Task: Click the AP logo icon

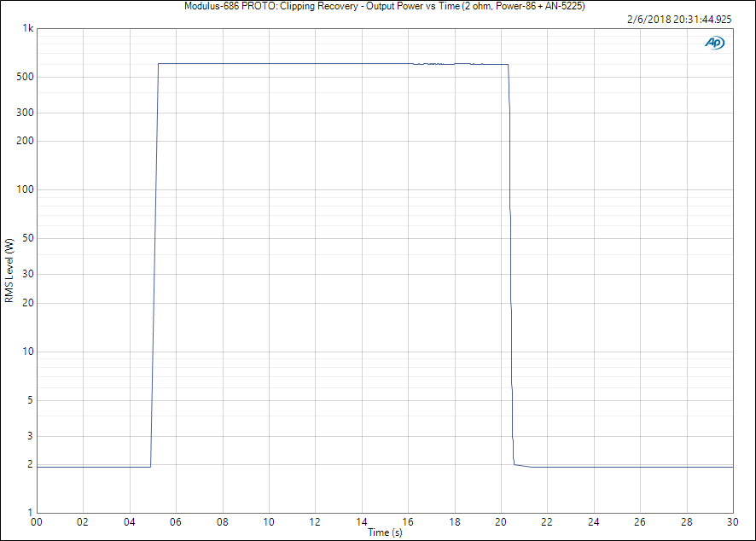Action: click(714, 43)
